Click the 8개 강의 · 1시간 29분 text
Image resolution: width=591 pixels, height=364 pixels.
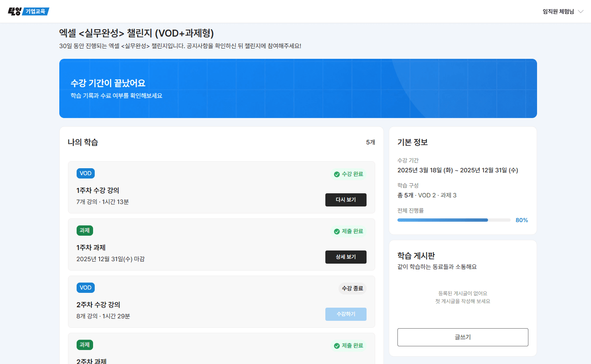pyautogui.click(x=103, y=316)
